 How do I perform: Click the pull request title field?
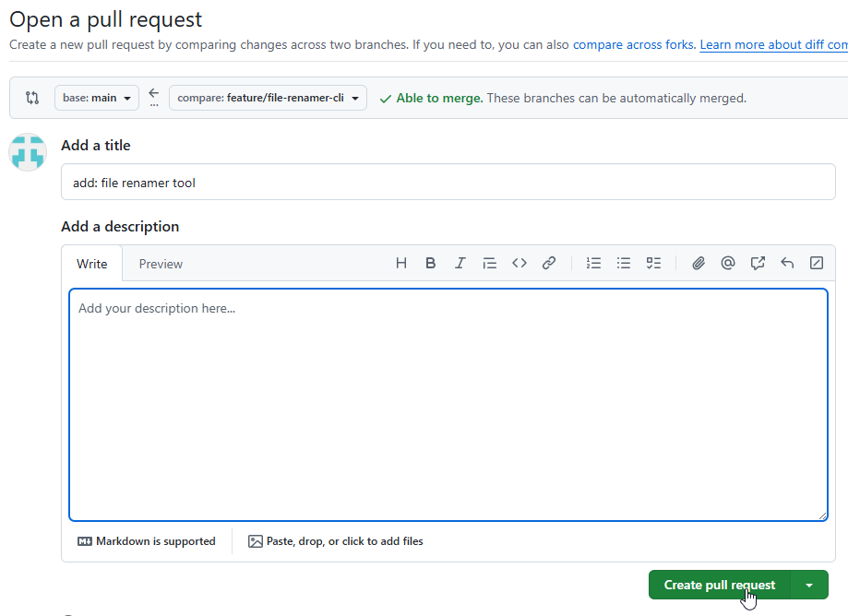pos(448,183)
